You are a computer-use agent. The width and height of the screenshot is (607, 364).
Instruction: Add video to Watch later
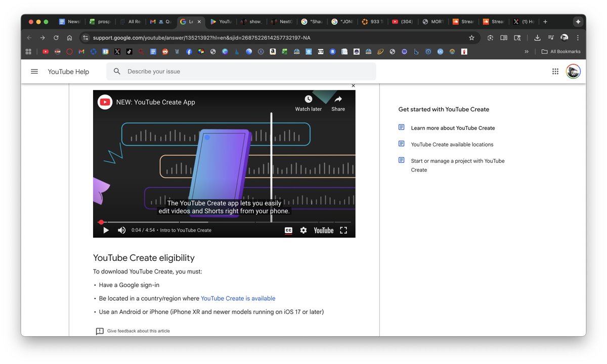(x=309, y=103)
